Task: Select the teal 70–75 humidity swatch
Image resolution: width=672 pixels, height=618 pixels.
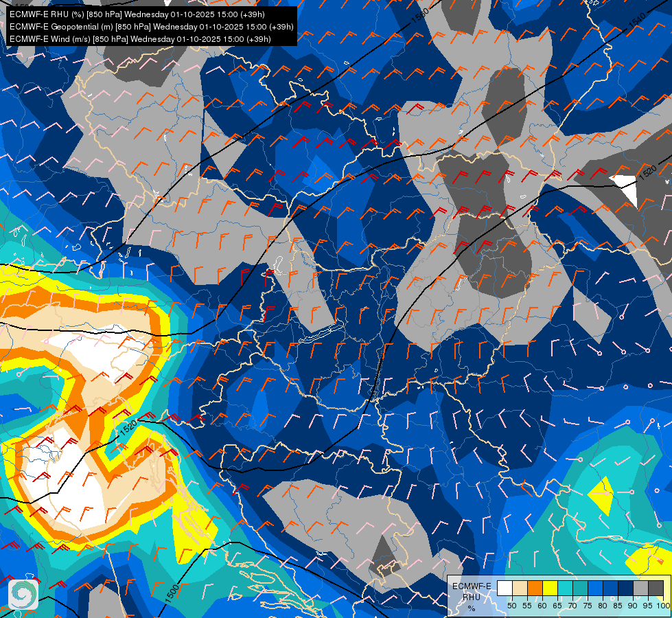Action: click(581, 588)
